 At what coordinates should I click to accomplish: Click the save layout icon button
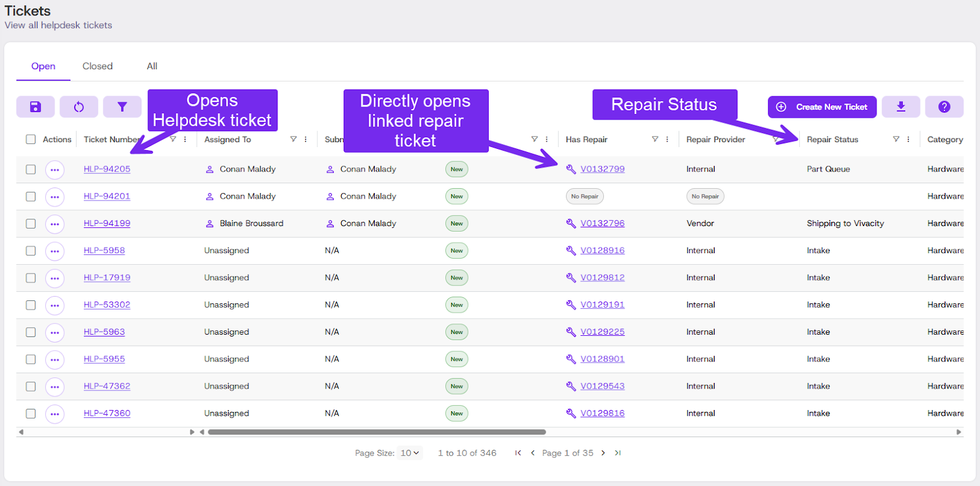pos(36,107)
